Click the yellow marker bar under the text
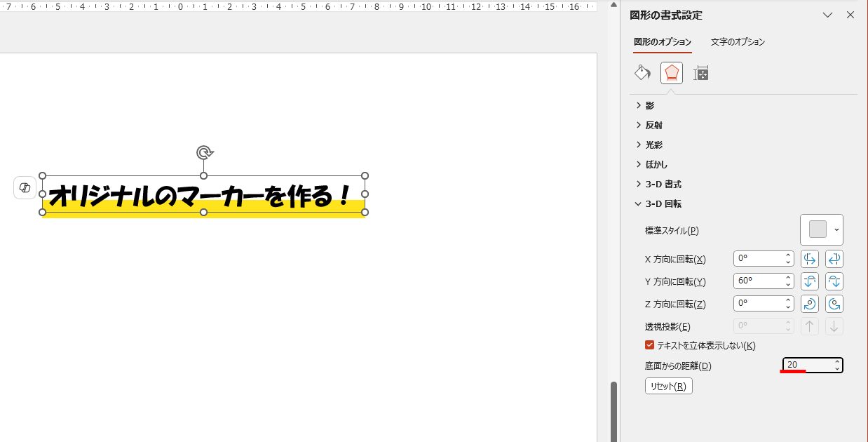This screenshot has width=868, height=442. coord(203,209)
